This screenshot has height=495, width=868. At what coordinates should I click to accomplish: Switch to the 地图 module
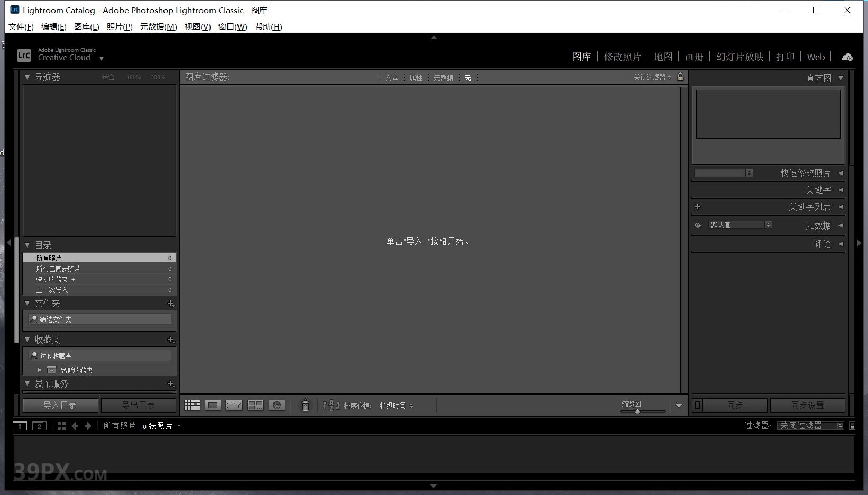coord(663,57)
